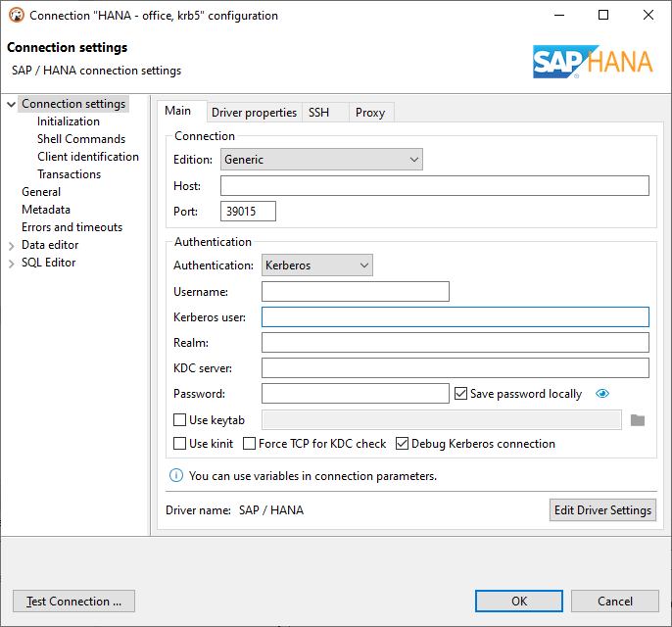
Task: Click the disabled keytab path field
Action: pos(442,420)
